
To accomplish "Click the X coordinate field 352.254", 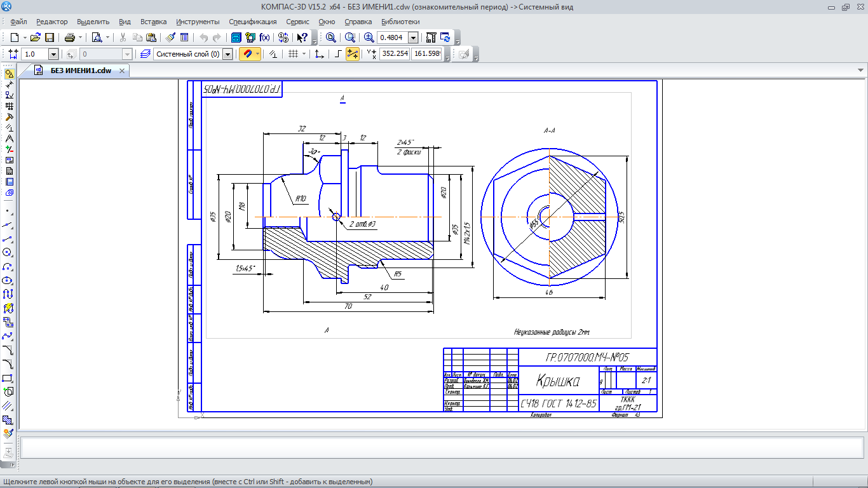I will [394, 55].
